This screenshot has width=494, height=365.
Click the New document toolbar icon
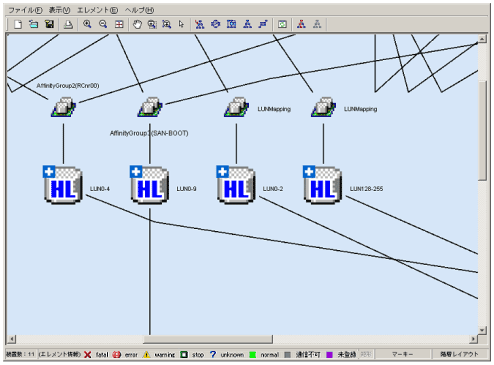click(x=18, y=24)
